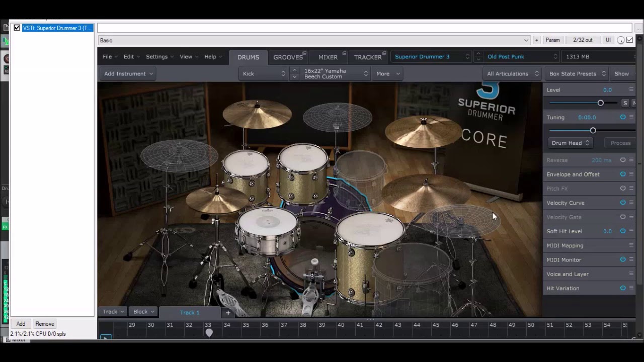Open the Block dropdown above the timeline
This screenshot has height=362, width=644.
click(x=143, y=312)
